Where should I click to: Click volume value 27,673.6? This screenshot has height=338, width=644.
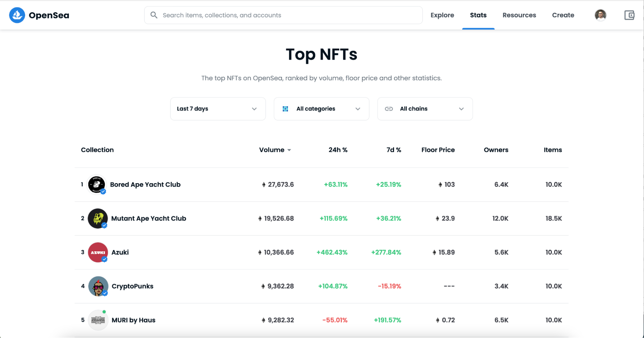281,184
